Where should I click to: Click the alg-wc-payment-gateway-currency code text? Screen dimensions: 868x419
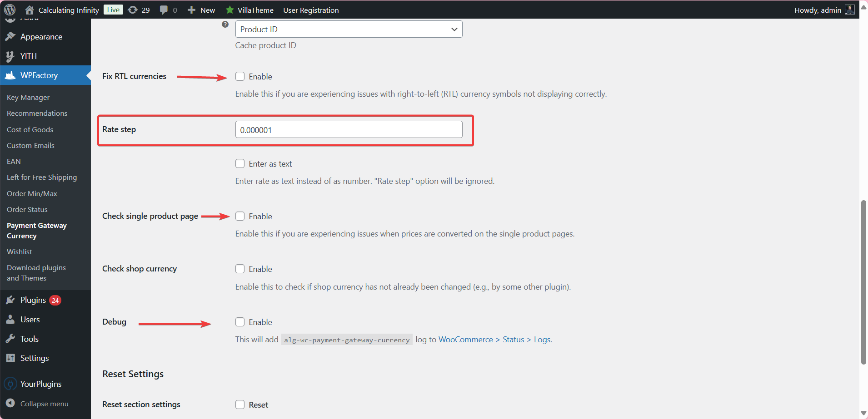pyautogui.click(x=347, y=340)
